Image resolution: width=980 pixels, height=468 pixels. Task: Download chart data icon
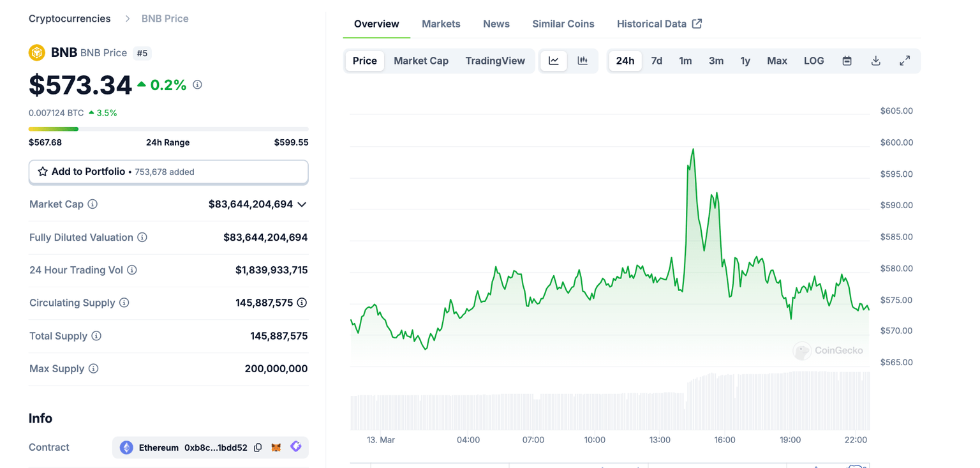[875, 61]
